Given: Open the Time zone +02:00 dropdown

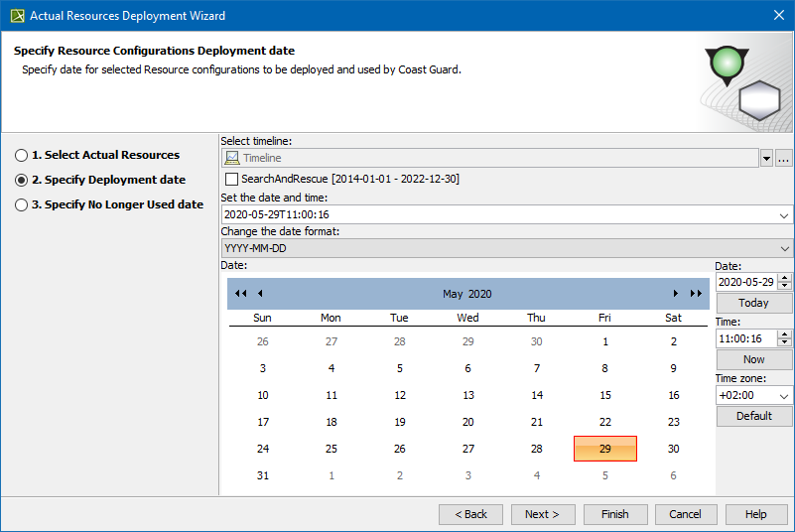Looking at the screenshot, I should 784,396.
